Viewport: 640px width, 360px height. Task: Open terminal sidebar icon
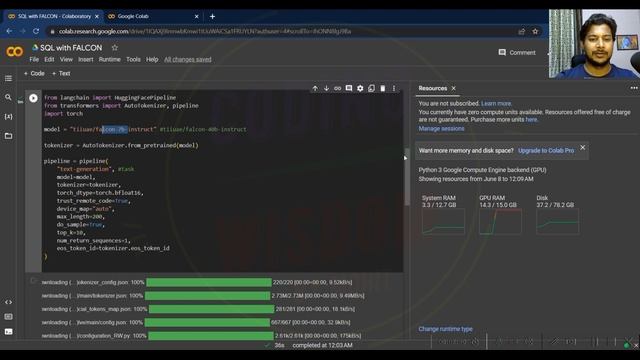[x=8, y=332]
